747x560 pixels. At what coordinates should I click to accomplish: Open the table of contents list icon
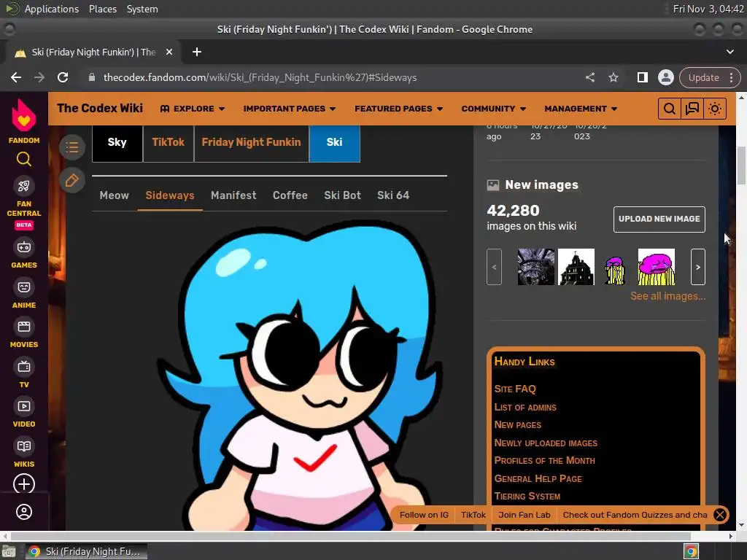[72, 147]
